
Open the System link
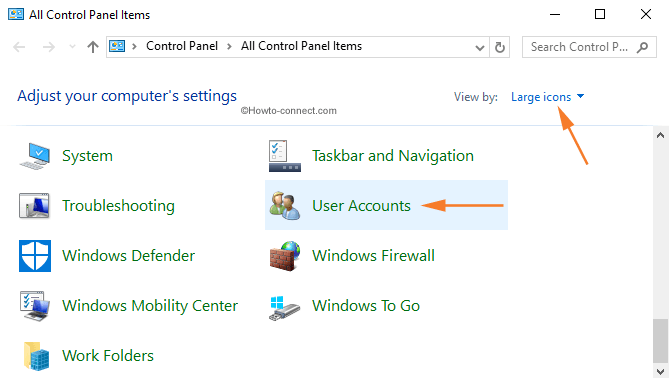coord(87,156)
